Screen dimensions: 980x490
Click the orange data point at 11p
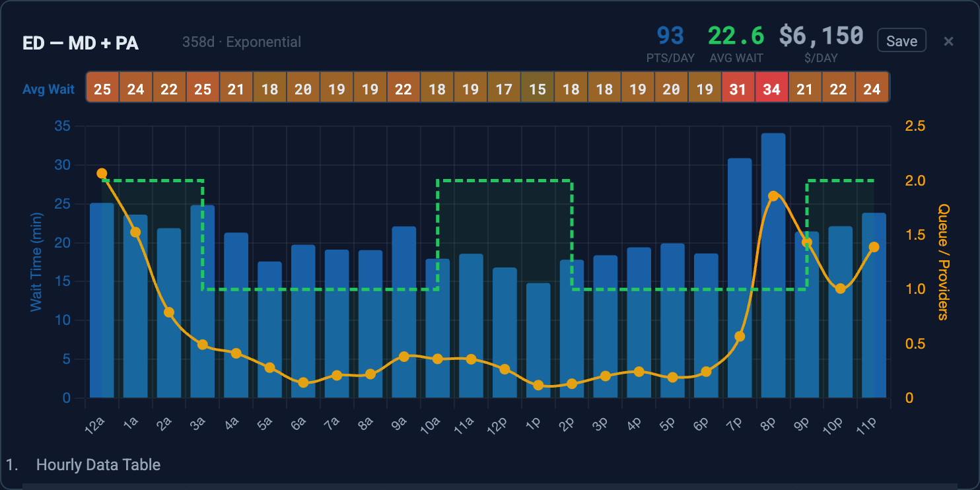click(874, 247)
